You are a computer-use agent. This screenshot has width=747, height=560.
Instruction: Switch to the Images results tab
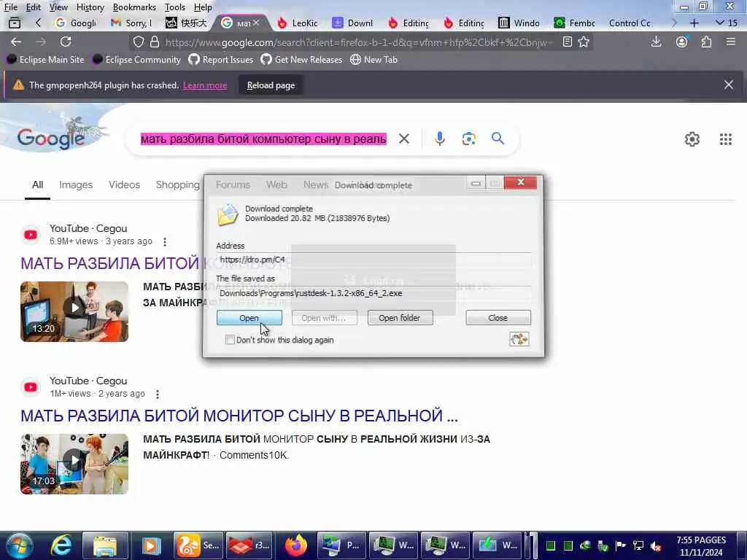(x=76, y=184)
